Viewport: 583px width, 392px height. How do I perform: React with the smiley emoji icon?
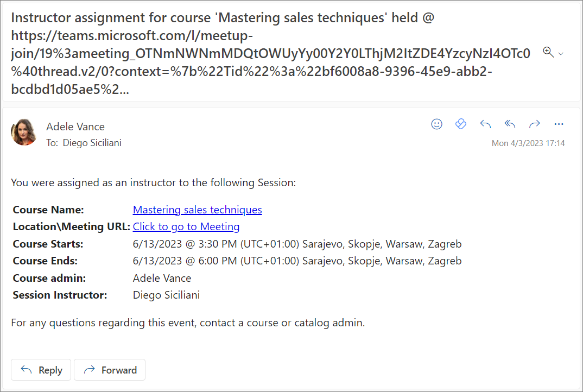click(x=436, y=124)
